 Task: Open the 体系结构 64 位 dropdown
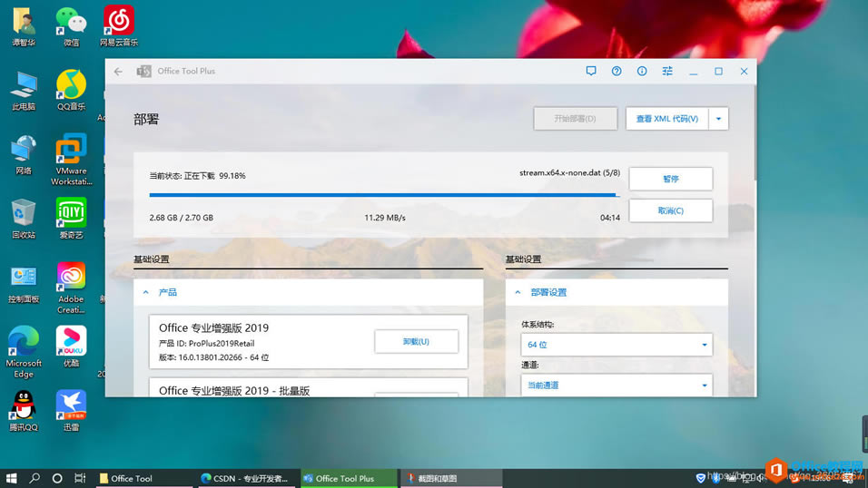[616, 345]
